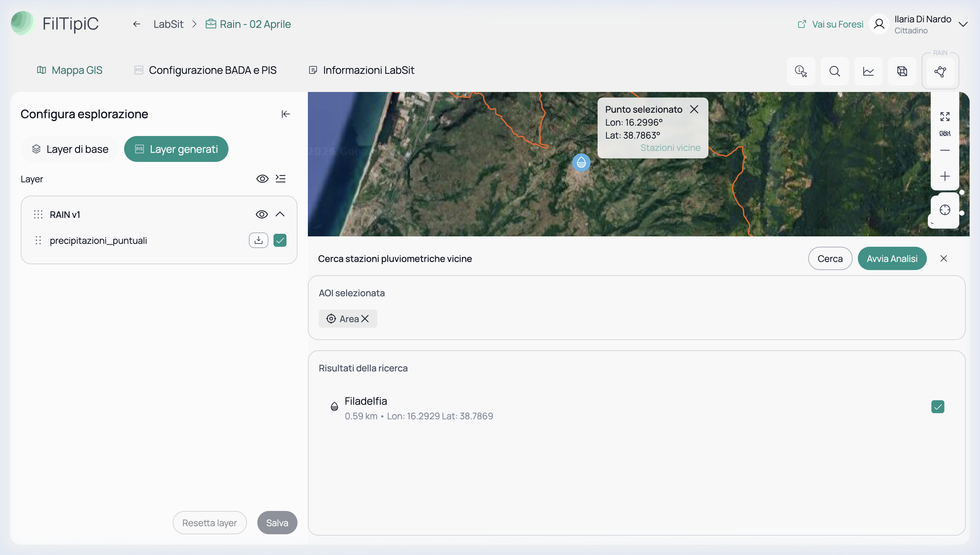Open the data table map tool
Screen dimensions: 980x555
902,71
